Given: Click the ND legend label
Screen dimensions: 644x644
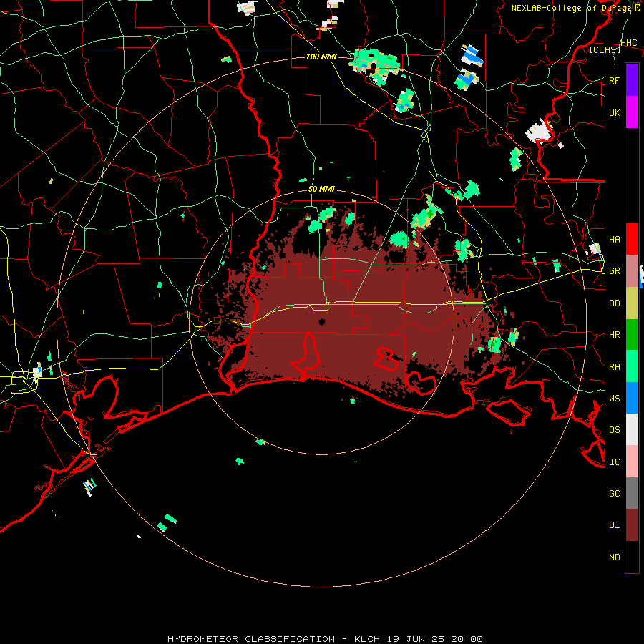Looking at the screenshot, I should 614,557.
